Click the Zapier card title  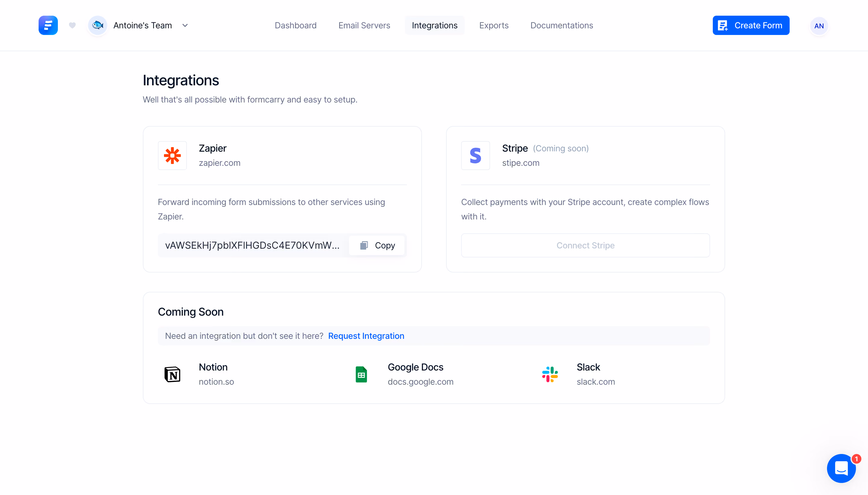pyautogui.click(x=212, y=148)
